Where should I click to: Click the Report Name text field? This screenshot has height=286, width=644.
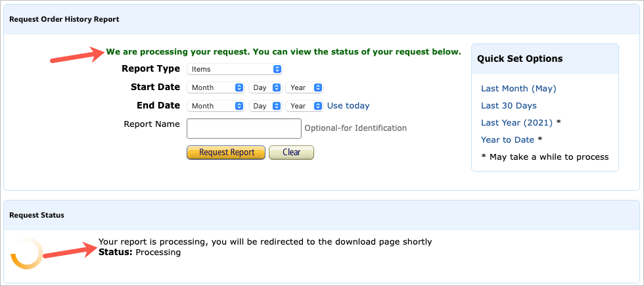click(x=244, y=128)
